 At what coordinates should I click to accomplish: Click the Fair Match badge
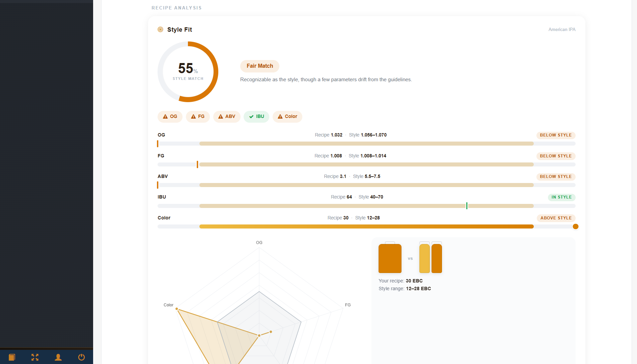(260, 66)
